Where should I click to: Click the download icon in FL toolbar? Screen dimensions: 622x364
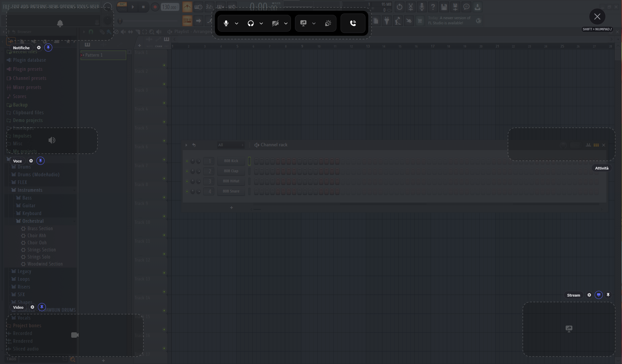click(x=478, y=7)
